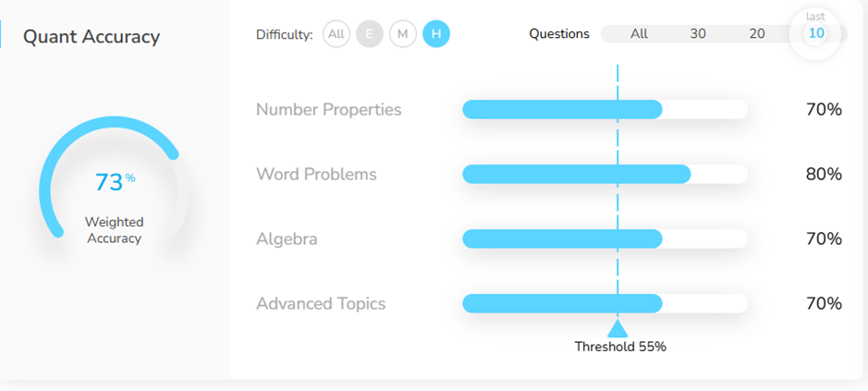Select the M (medium) difficulty filter

pyautogui.click(x=403, y=35)
